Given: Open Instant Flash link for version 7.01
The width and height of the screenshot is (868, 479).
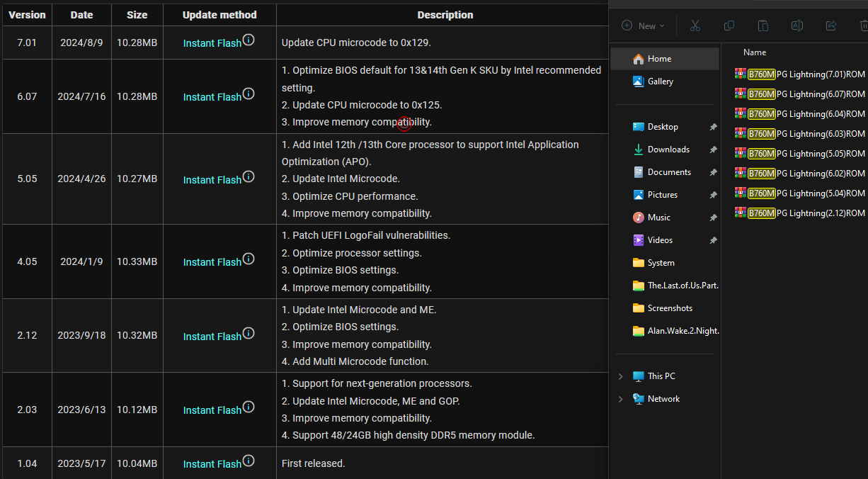Looking at the screenshot, I should tap(212, 43).
